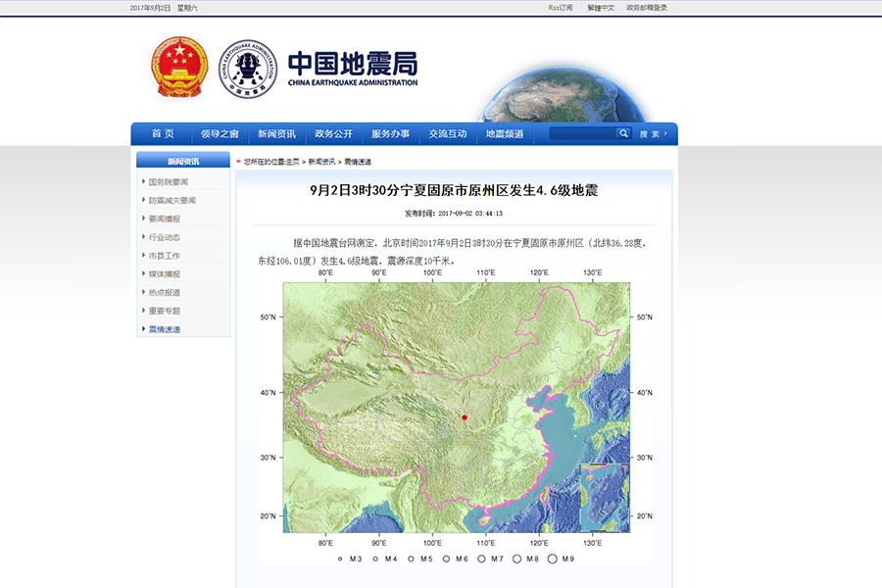Click the 搜索 search button
Screen dimensions: 882x588
[x=654, y=134]
